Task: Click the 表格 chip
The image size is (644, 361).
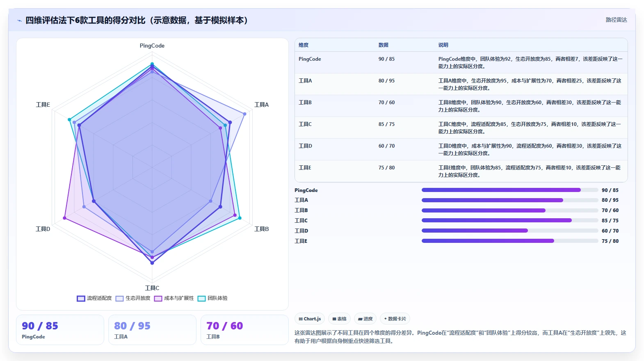Action: 339,319
